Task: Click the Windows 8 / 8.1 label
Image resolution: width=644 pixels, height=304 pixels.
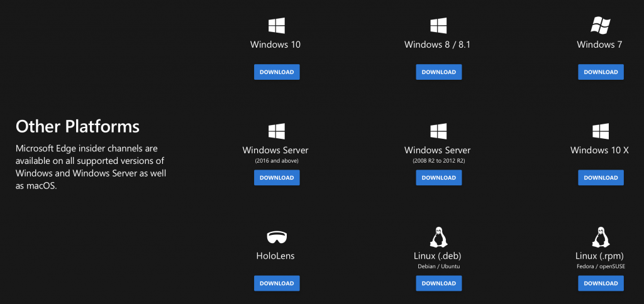Action: [438, 45]
